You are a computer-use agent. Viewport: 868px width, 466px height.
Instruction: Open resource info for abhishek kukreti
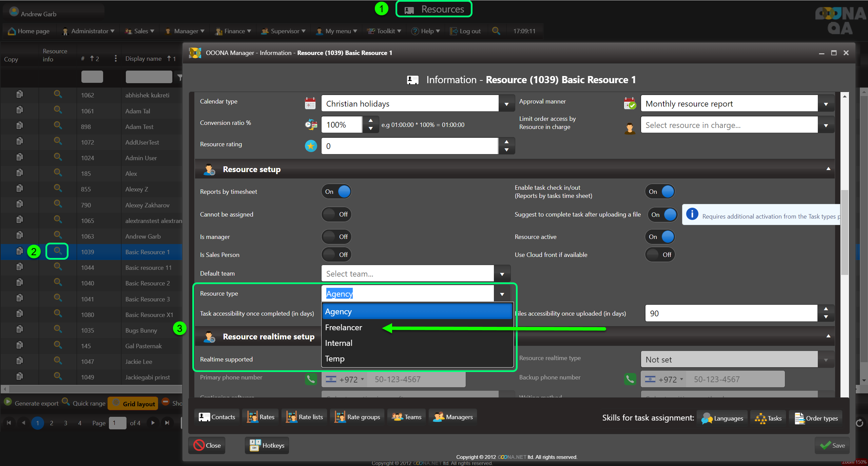coord(58,94)
